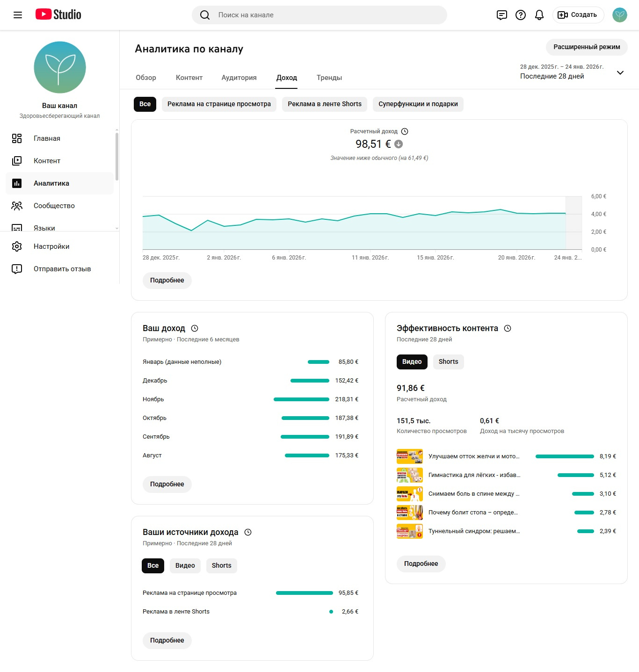This screenshot has height=672, width=639.
Task: Click the Сообщество sidebar icon
Action: 17,206
